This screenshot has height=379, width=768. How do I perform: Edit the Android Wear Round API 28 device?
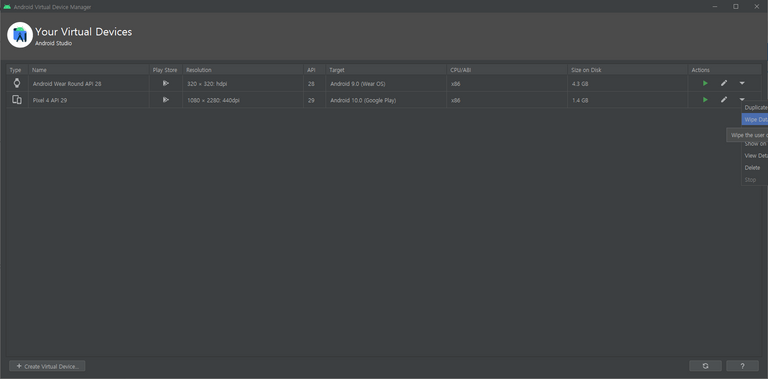pyautogui.click(x=723, y=83)
